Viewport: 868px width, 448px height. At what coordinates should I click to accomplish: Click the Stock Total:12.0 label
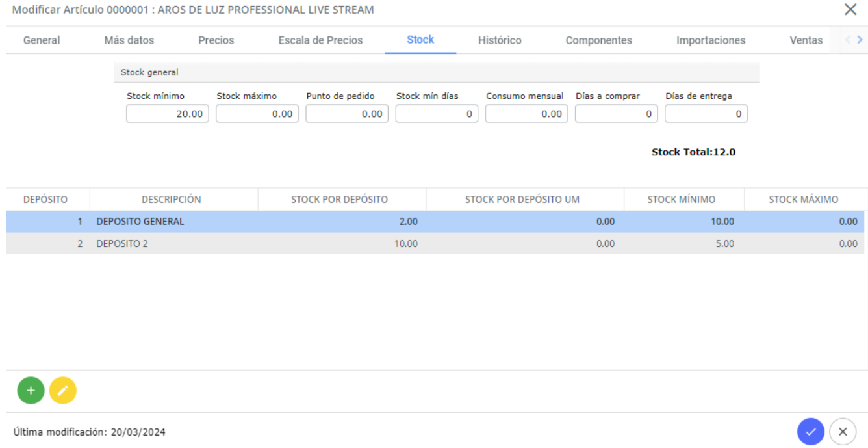(693, 153)
